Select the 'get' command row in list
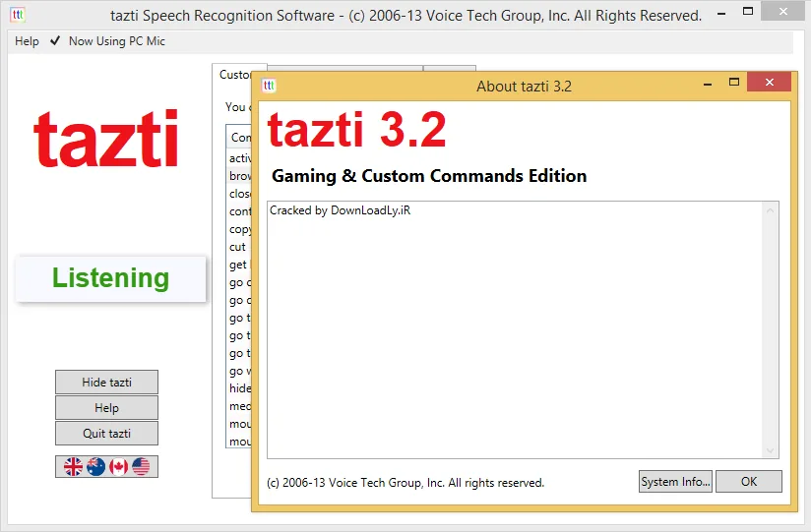This screenshot has width=811, height=532. click(239, 265)
